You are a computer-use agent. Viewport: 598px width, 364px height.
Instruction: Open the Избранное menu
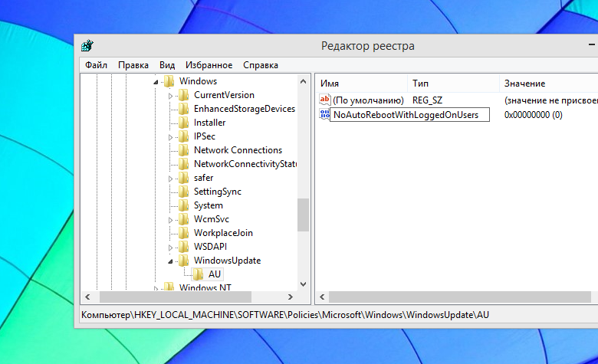[x=209, y=65]
